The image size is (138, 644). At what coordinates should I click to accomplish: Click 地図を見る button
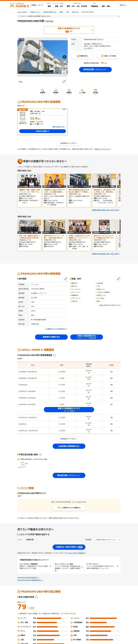coord(82,56)
